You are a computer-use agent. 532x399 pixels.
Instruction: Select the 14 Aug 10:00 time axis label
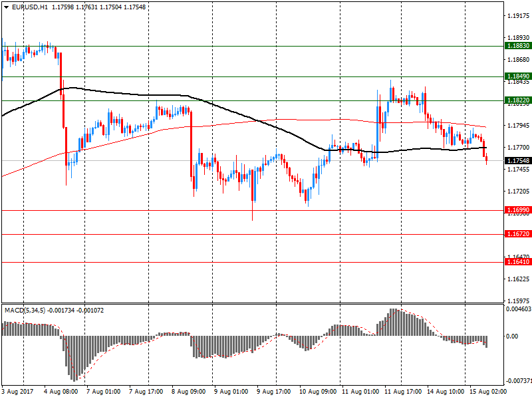[x=446, y=392]
